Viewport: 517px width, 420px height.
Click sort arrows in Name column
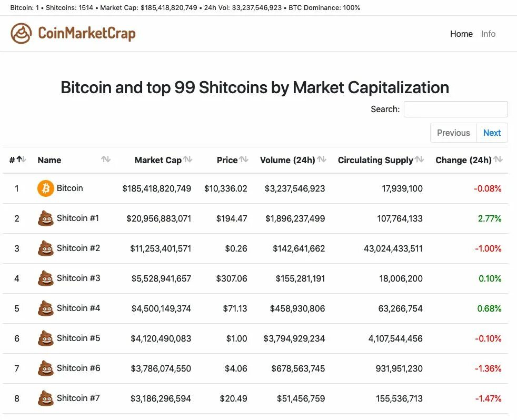click(x=106, y=159)
